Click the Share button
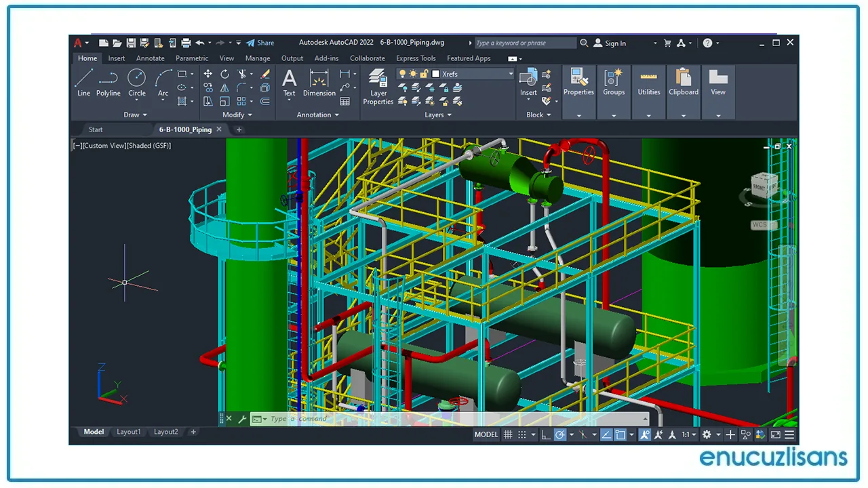This screenshot has width=868, height=488. pyautogui.click(x=260, y=43)
